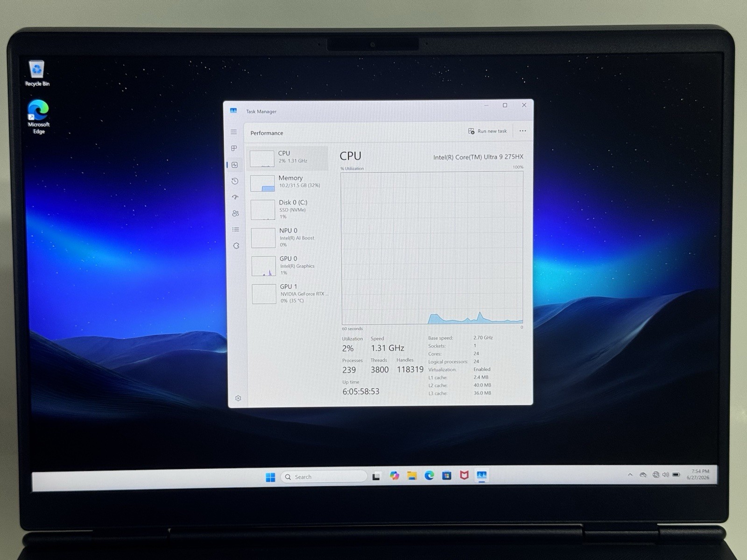The height and width of the screenshot is (560, 747).
Task: Click the 3800 threads value
Action: pyautogui.click(x=380, y=370)
